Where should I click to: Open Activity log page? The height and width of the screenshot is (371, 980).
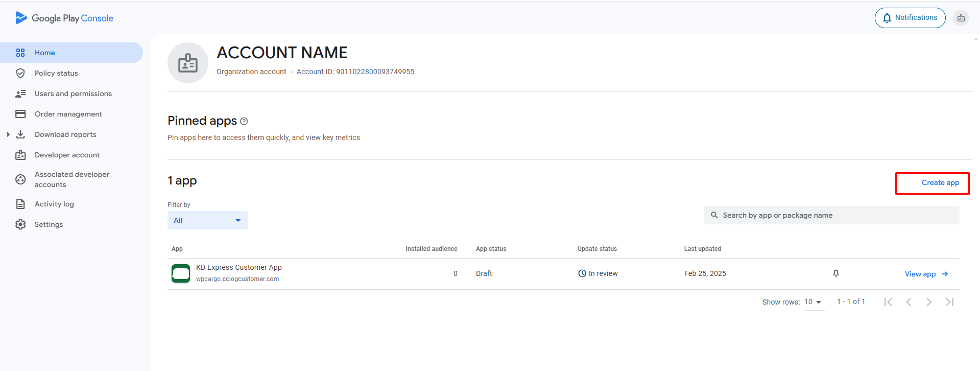(54, 204)
